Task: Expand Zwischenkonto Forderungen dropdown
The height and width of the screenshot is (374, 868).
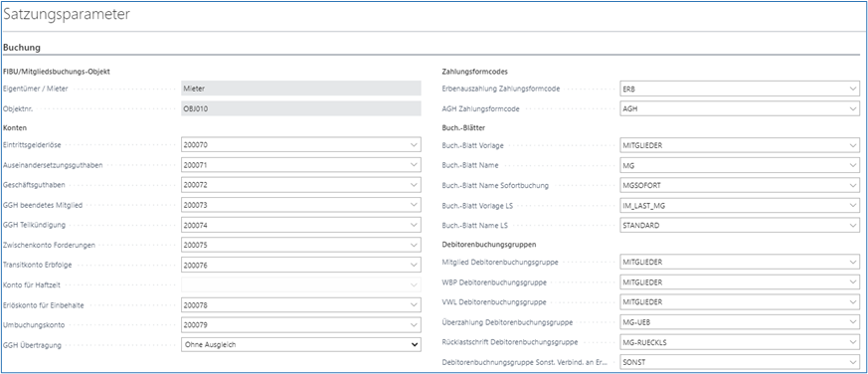Action: (413, 245)
